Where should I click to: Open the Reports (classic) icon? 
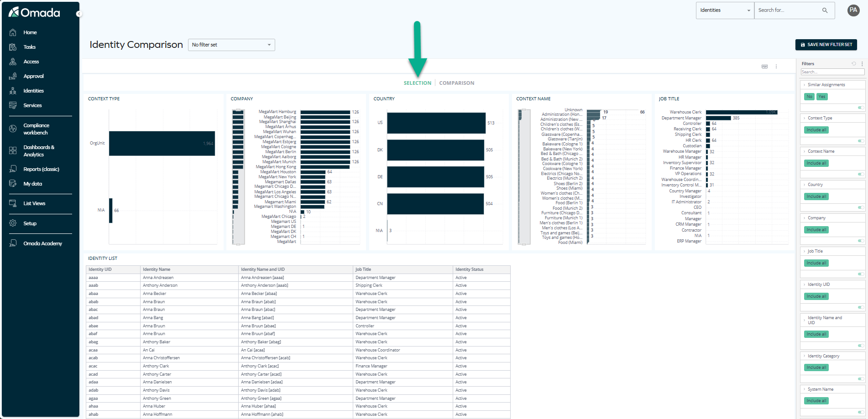(13, 169)
